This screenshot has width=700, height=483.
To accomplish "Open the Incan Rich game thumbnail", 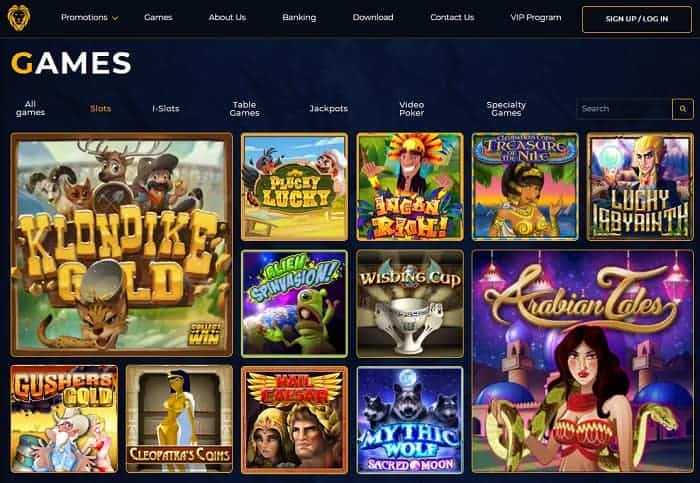I will pos(410,187).
